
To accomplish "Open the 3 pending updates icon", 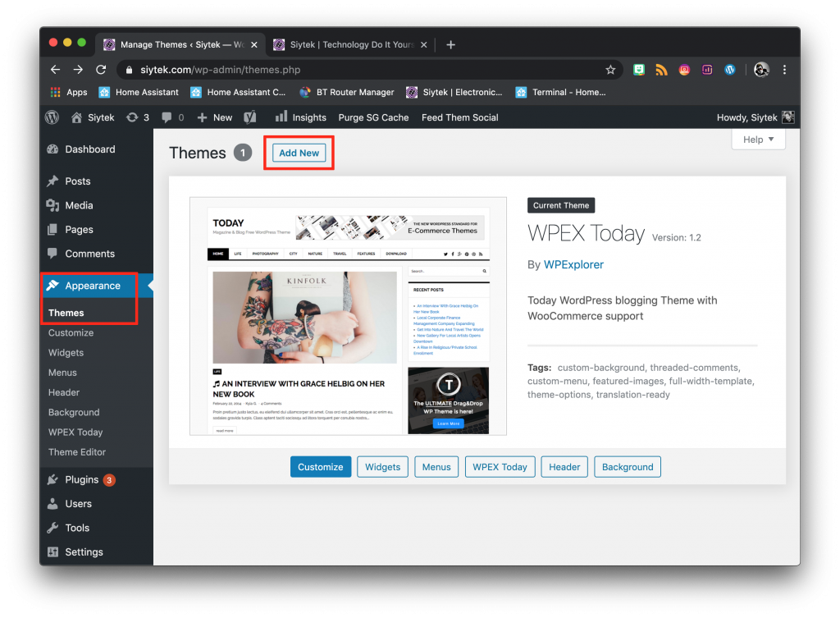I will [x=138, y=117].
